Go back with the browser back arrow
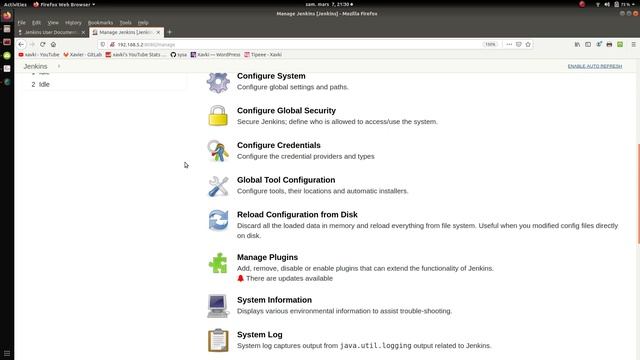Screen dimensions: 640x360 click(x=21, y=44)
